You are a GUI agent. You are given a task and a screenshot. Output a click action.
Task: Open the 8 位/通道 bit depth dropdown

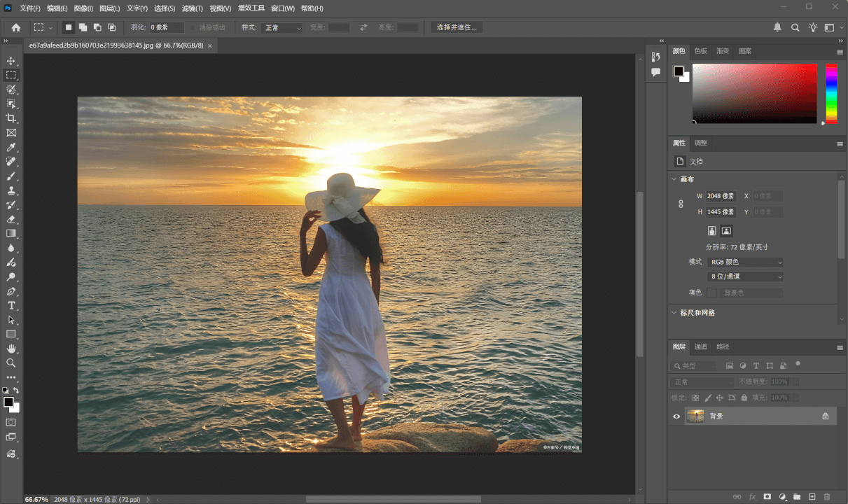(x=744, y=276)
